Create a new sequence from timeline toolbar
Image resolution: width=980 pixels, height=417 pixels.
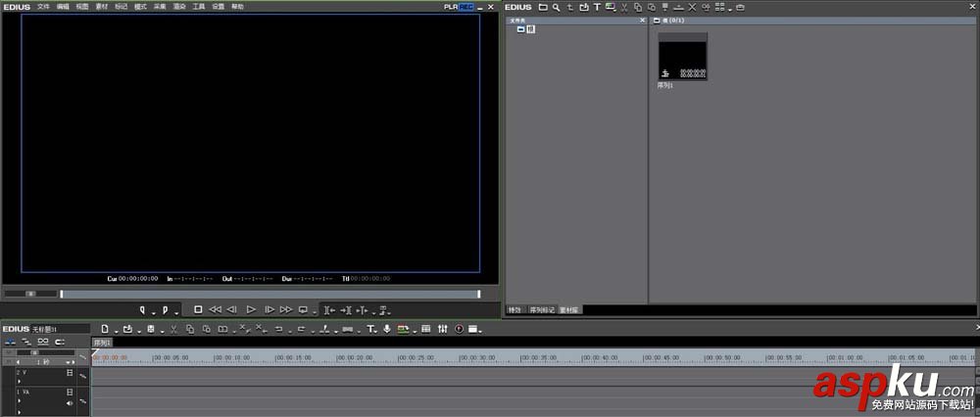105,329
